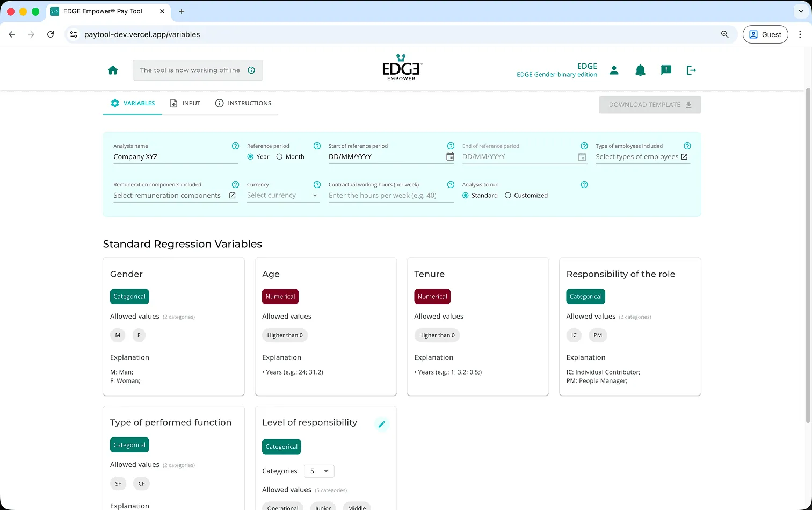Select the Month reference period
This screenshot has width=812, height=510.
[x=279, y=156]
